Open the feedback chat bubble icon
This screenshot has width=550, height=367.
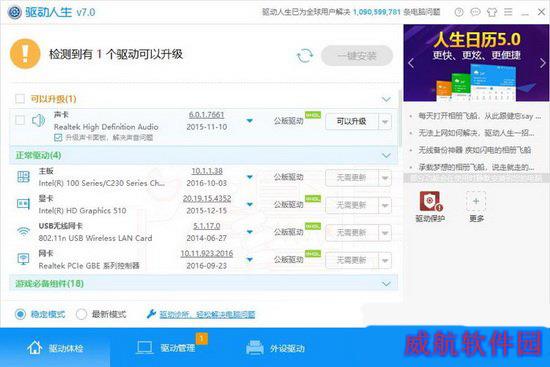(x=475, y=12)
